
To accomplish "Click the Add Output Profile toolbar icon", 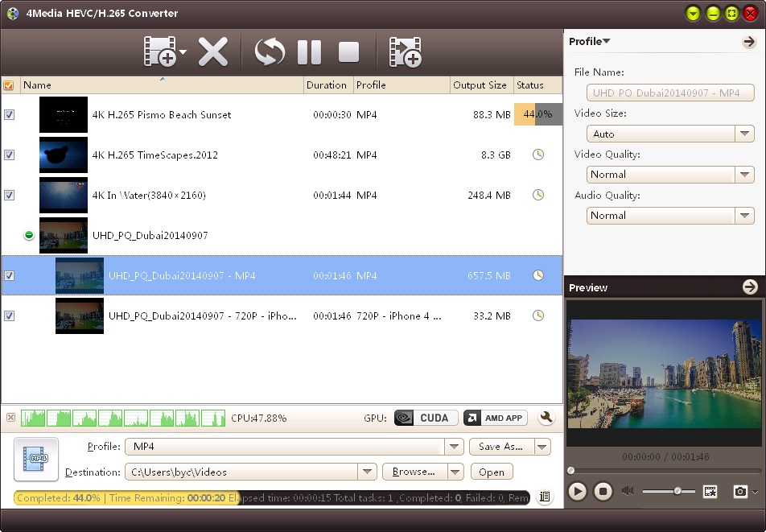I will 406,52.
